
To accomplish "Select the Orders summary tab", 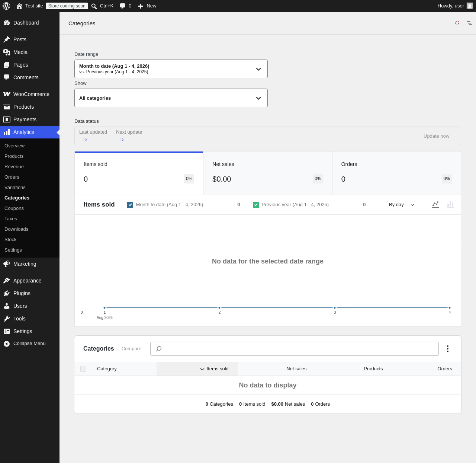I will pyautogui.click(x=396, y=173).
